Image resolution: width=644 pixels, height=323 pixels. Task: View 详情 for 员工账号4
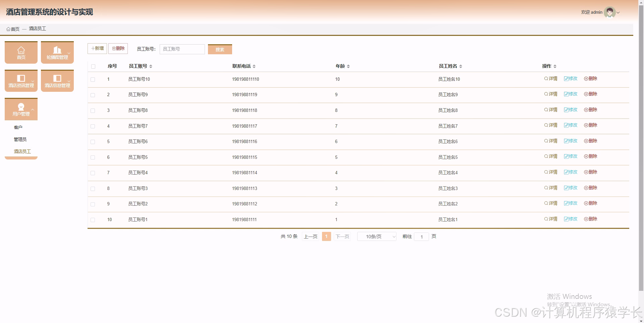tap(551, 172)
